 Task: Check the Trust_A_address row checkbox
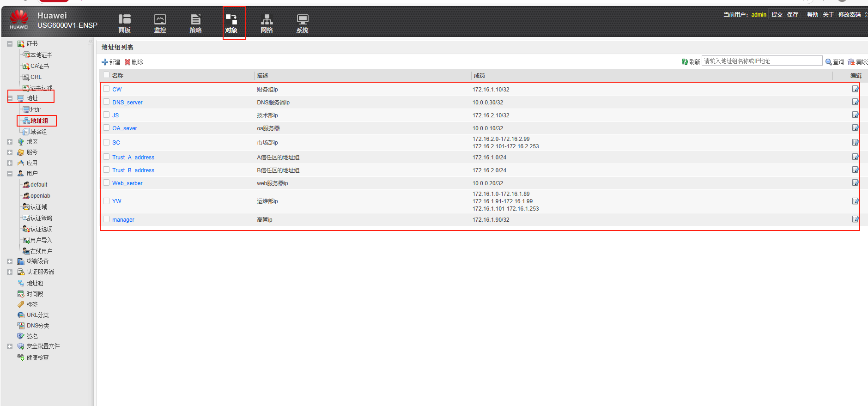point(106,157)
